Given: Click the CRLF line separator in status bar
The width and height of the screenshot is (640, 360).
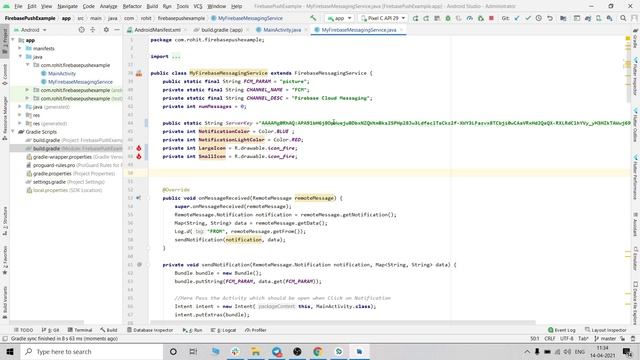Looking at the screenshot, I should tap(549, 339).
